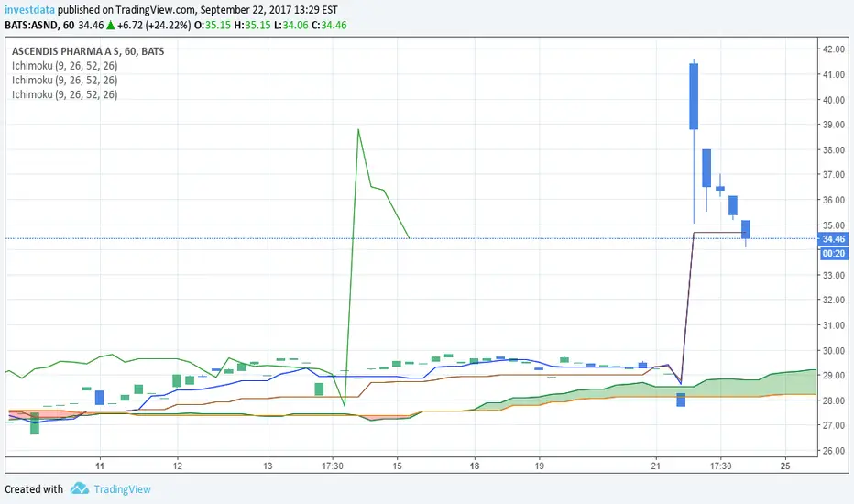Click the 32.00 price axis label
The height and width of the screenshot is (504, 854).
click(x=833, y=301)
